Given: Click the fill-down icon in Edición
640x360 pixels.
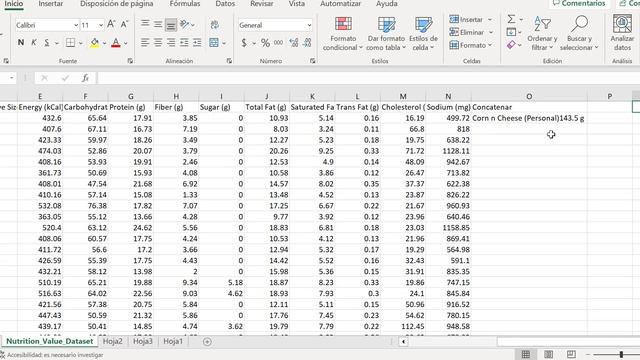Looking at the screenshot, I should point(511,32).
